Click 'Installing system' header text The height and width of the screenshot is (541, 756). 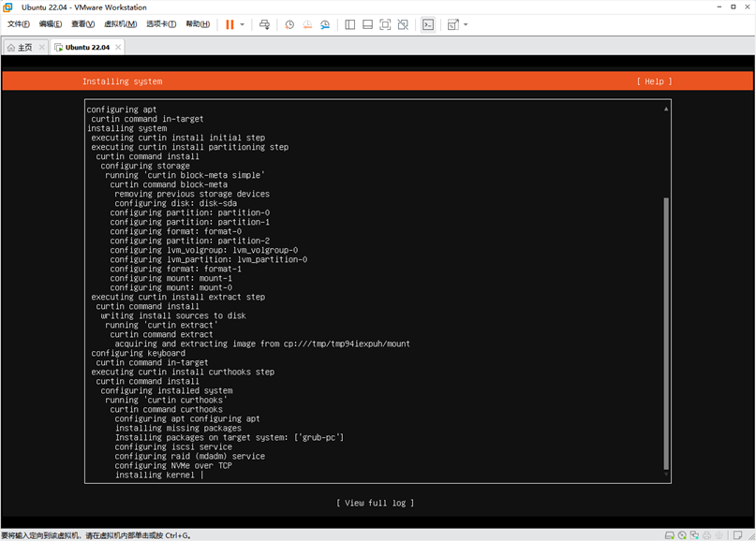(122, 81)
